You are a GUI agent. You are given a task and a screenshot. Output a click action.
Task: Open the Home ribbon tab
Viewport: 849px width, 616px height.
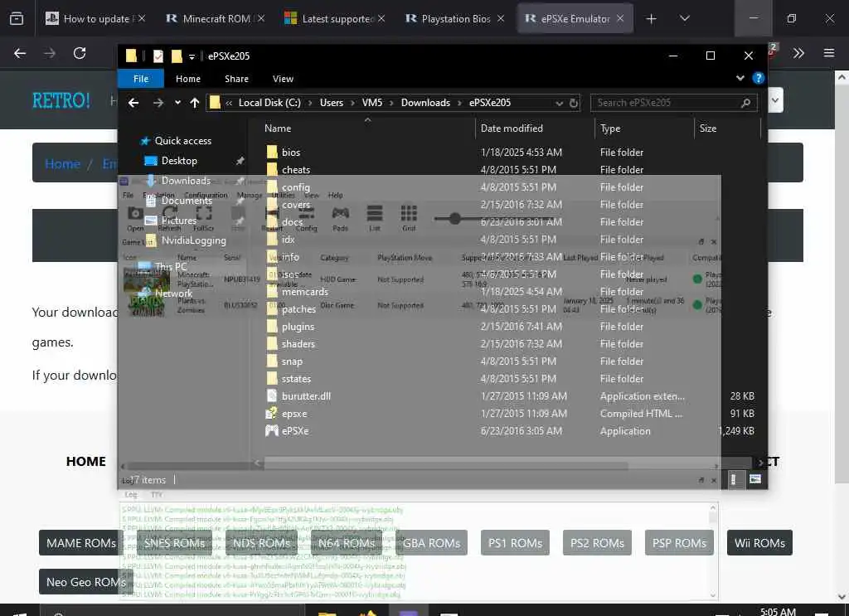coord(188,79)
